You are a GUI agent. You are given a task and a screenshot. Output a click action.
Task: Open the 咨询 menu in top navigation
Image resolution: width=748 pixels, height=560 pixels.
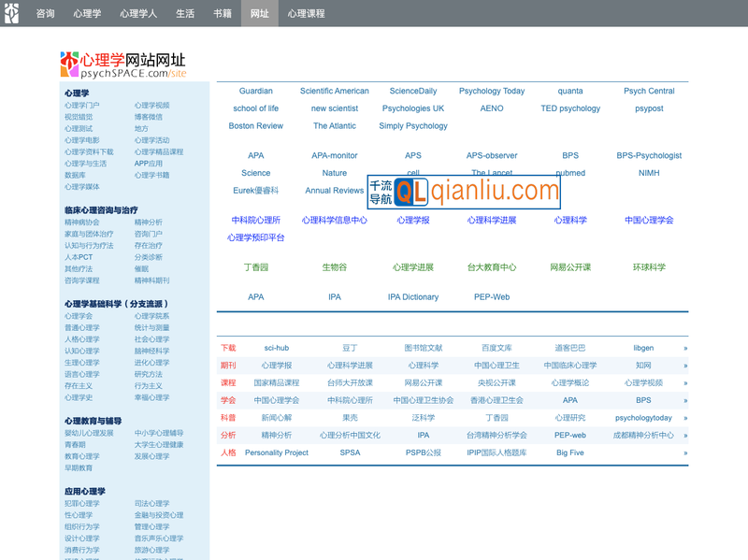click(45, 14)
